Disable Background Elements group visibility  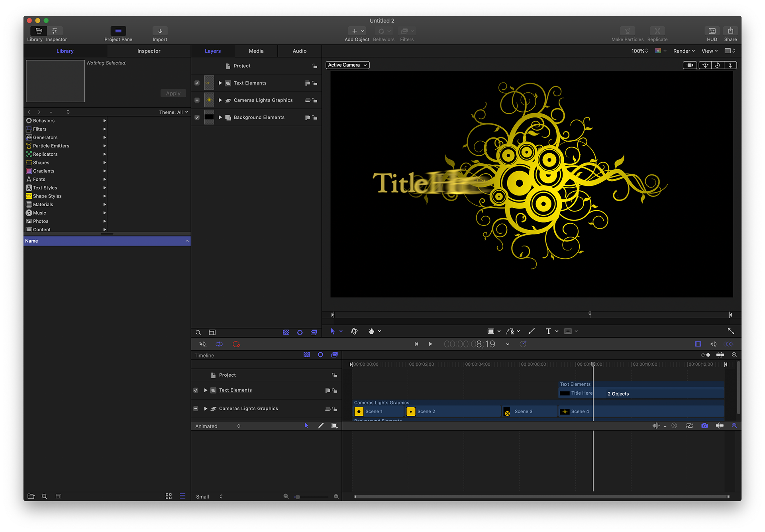(x=197, y=117)
